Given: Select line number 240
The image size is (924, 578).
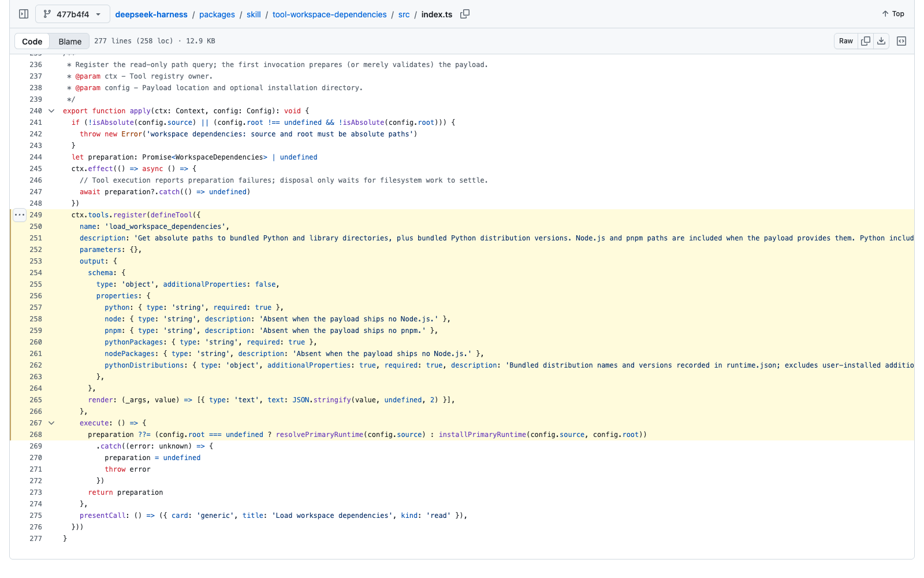Looking at the screenshot, I should [36, 111].
